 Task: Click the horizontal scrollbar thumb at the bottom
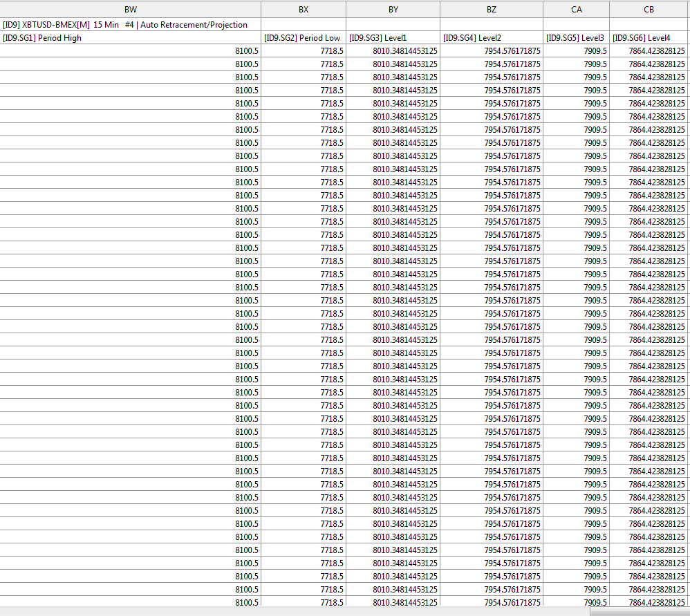pyautogui.click(x=640, y=612)
